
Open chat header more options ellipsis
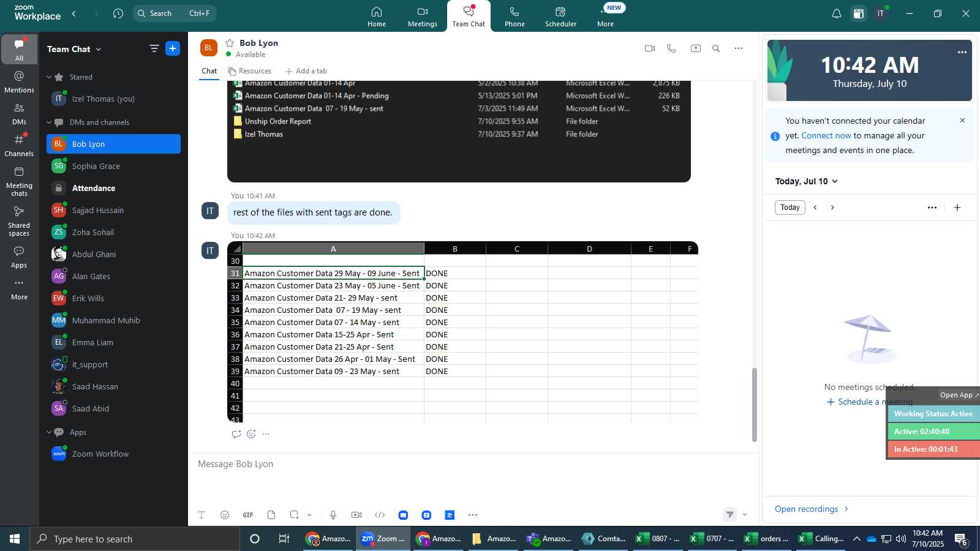click(x=739, y=48)
